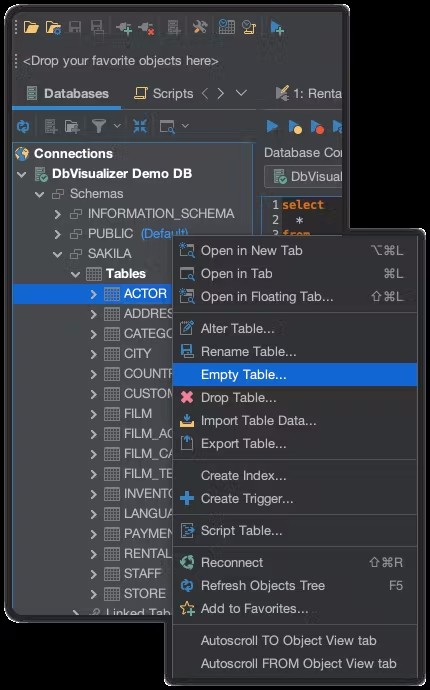The image size is (430, 690).
Task: Click the scroll with clock icon
Action: [249, 27]
